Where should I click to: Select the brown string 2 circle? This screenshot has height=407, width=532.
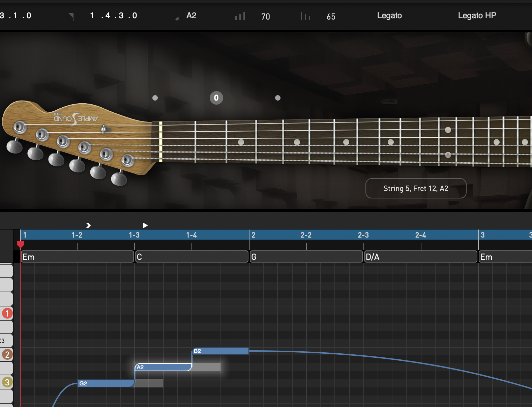[7, 354]
